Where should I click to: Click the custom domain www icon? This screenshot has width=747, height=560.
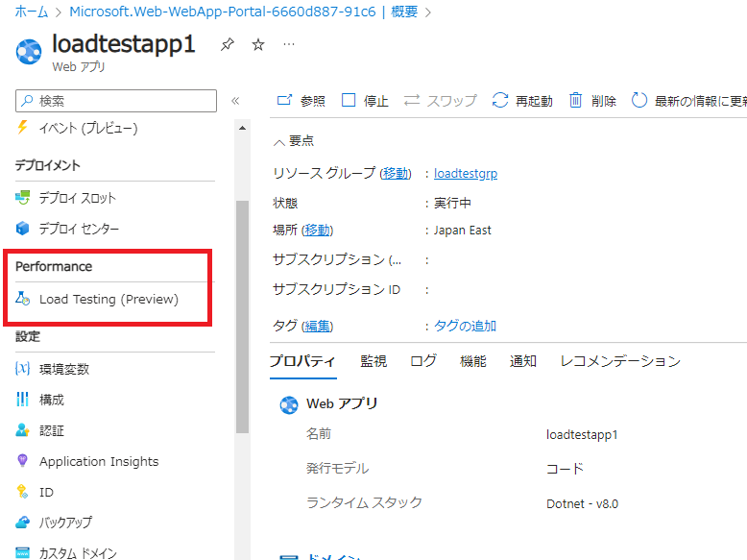[x=22, y=552]
